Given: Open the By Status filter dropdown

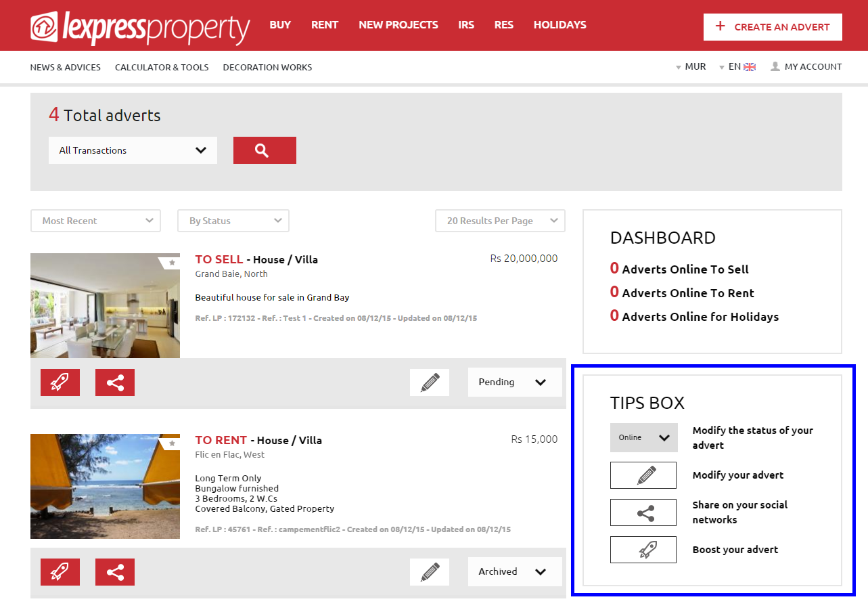Looking at the screenshot, I should (233, 221).
